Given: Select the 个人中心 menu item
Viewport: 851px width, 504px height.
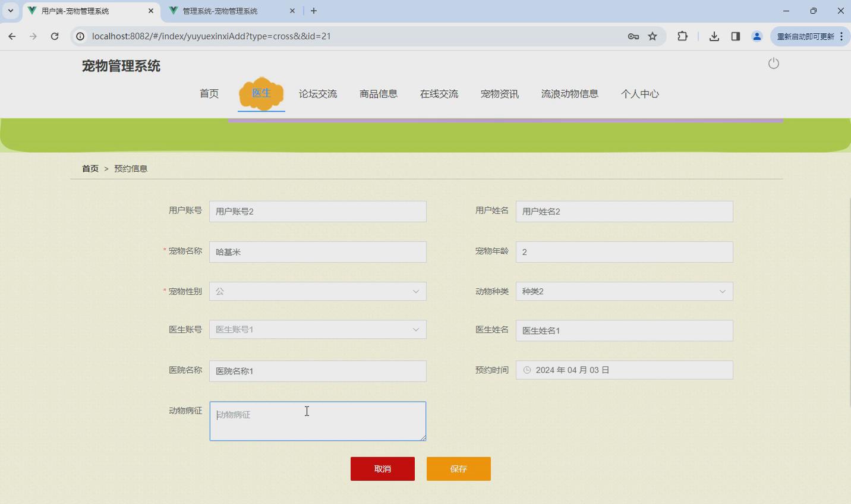Looking at the screenshot, I should tap(639, 93).
